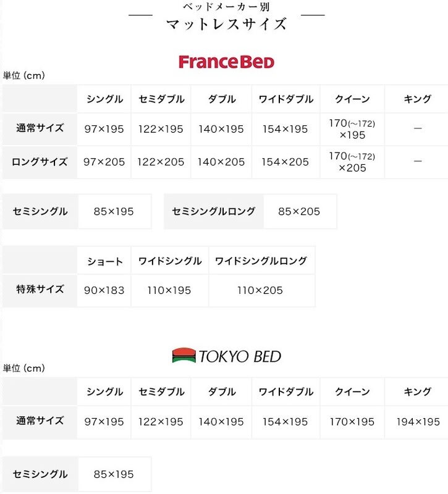Image resolution: width=448 pixels, height=494 pixels.
Task: Click the 特殊サイズ row header
Action: 40,289
